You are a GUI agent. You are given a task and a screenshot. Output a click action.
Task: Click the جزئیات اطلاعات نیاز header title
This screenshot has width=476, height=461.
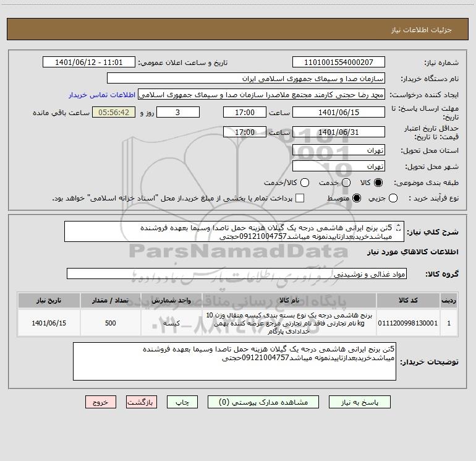tap(422, 30)
